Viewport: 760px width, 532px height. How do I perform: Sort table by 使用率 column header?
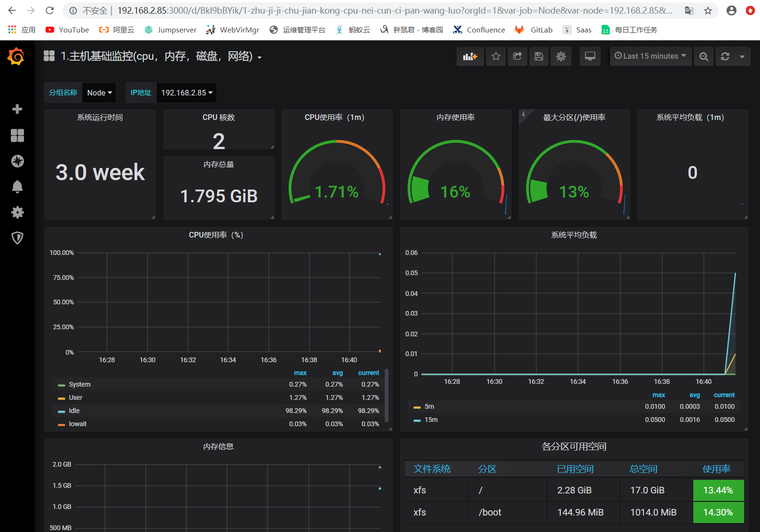click(x=716, y=469)
